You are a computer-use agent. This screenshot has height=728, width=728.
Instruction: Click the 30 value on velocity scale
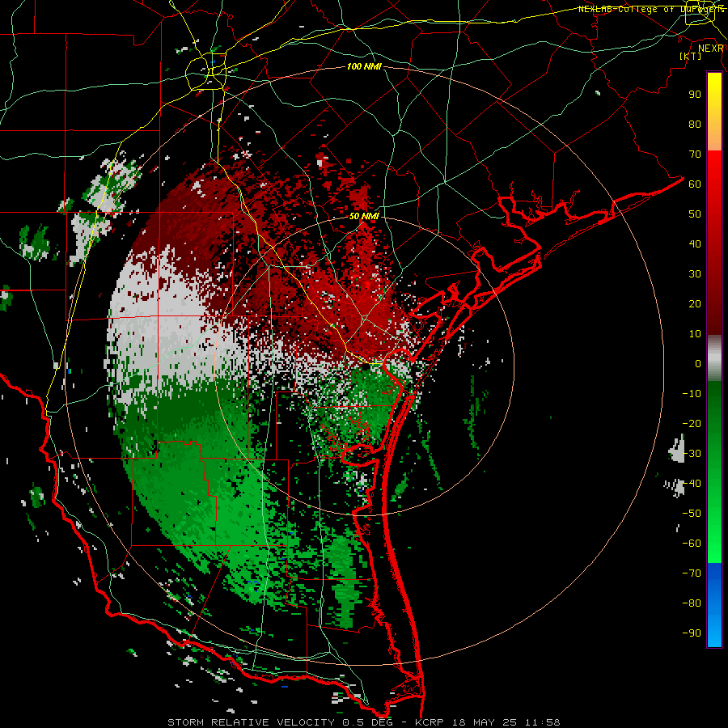click(x=695, y=274)
